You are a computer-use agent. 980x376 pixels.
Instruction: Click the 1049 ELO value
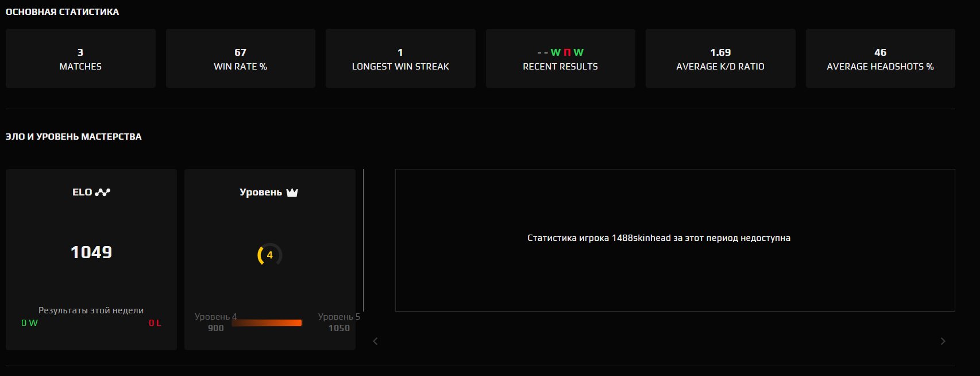pyautogui.click(x=91, y=252)
